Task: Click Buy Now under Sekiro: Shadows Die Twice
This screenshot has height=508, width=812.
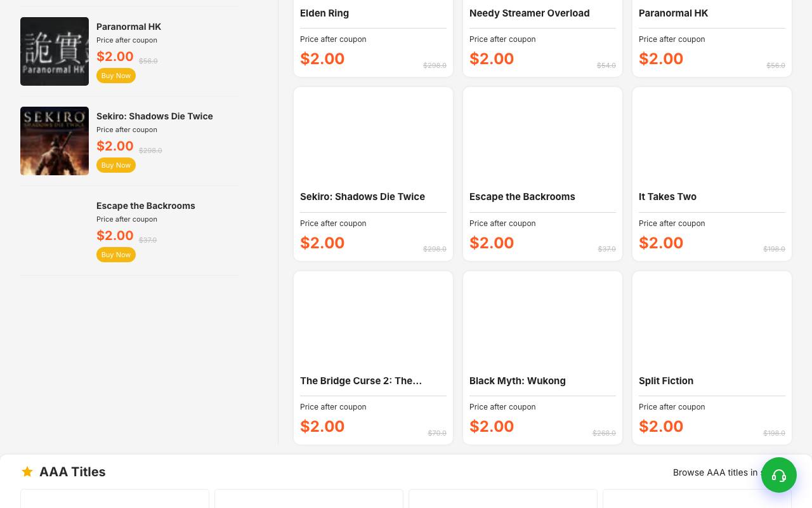Action: (x=116, y=165)
